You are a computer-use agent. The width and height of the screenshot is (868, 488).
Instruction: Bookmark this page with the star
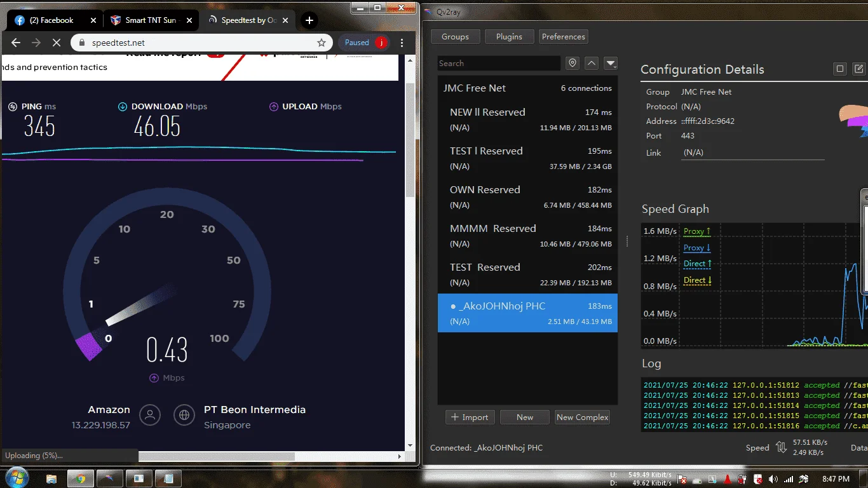(322, 43)
